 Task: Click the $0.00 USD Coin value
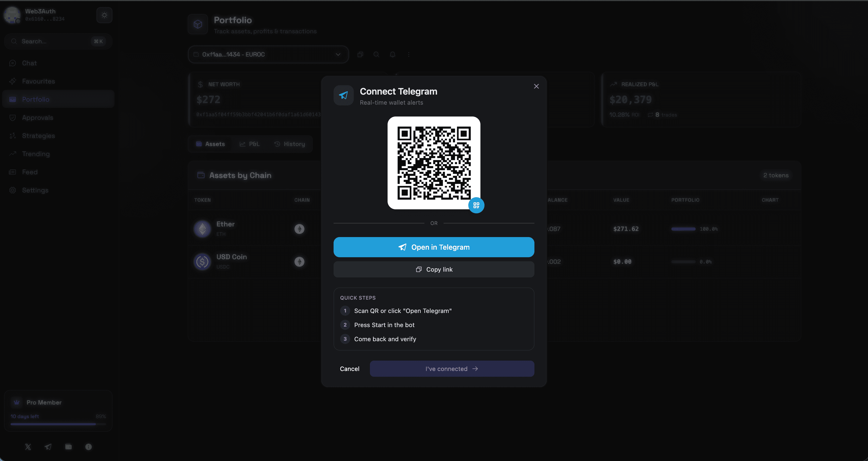(622, 262)
